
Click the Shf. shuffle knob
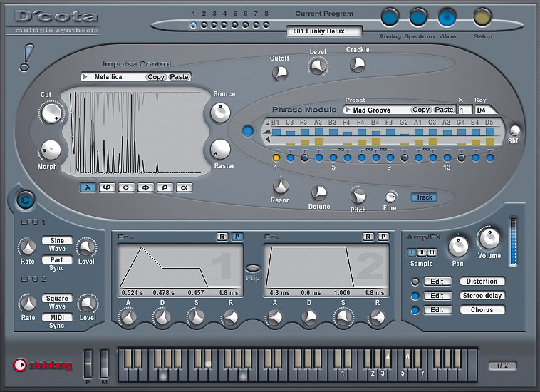click(x=515, y=130)
